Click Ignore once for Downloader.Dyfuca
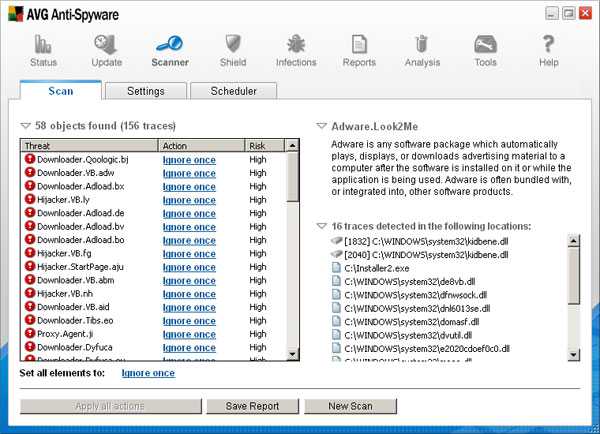This screenshot has height=434, width=600. tap(189, 348)
